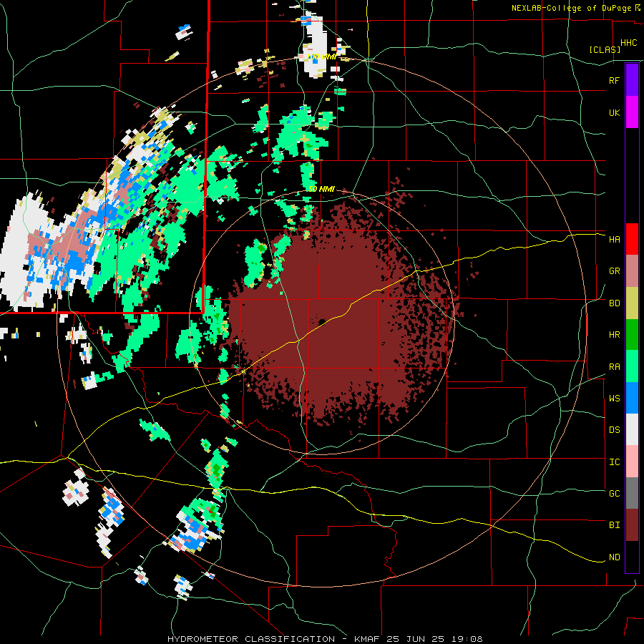Click the brown BI legend swatch
Screen dimensions: 644x644
pos(632,525)
